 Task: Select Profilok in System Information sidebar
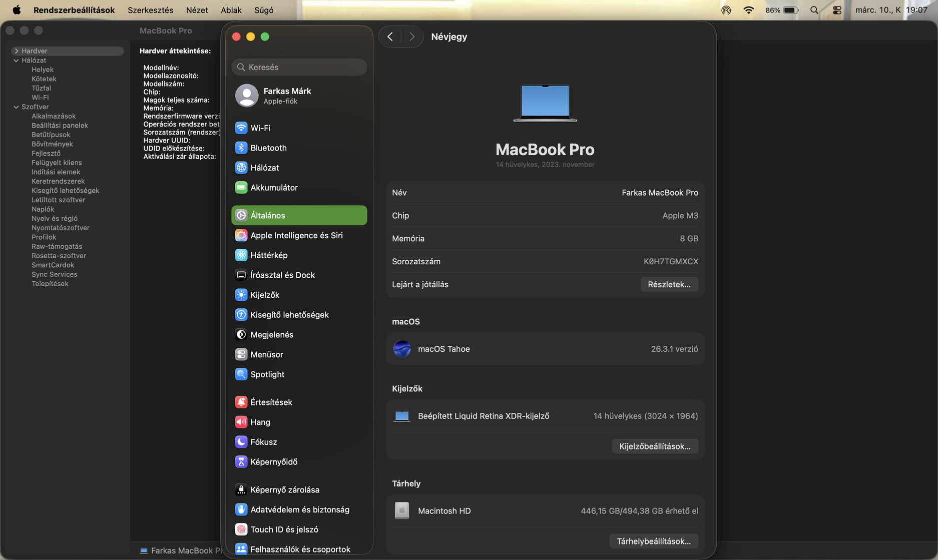44,237
